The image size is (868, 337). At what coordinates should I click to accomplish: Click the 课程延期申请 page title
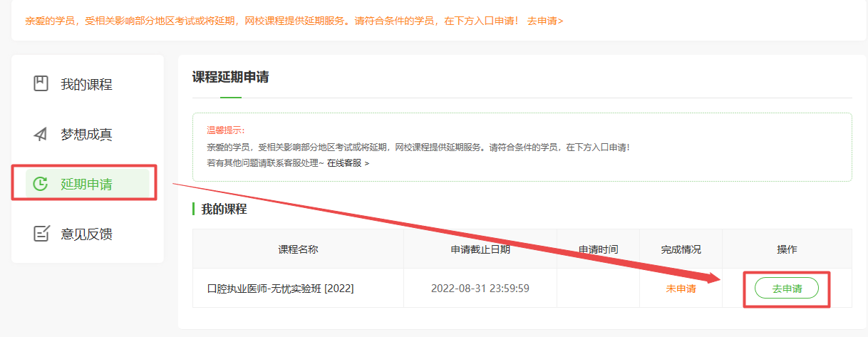(230, 77)
